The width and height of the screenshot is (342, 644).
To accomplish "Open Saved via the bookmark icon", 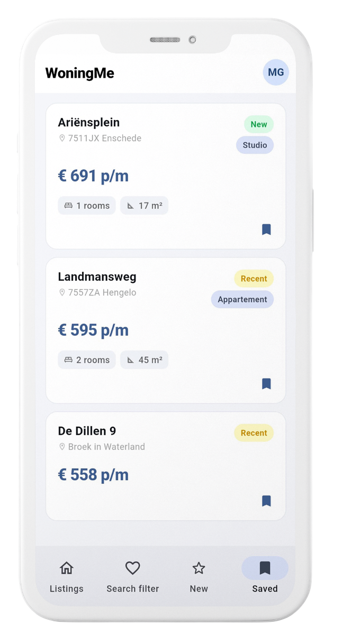I will pyautogui.click(x=265, y=568).
